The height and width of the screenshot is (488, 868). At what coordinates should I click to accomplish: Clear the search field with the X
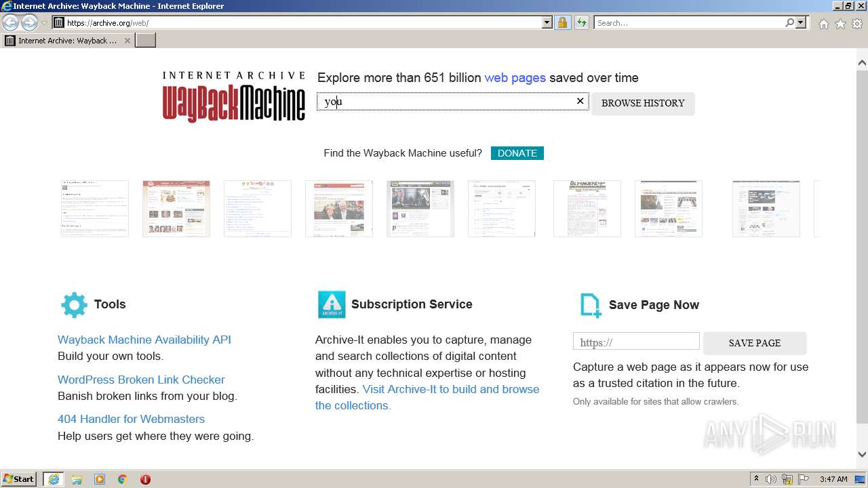tap(580, 101)
